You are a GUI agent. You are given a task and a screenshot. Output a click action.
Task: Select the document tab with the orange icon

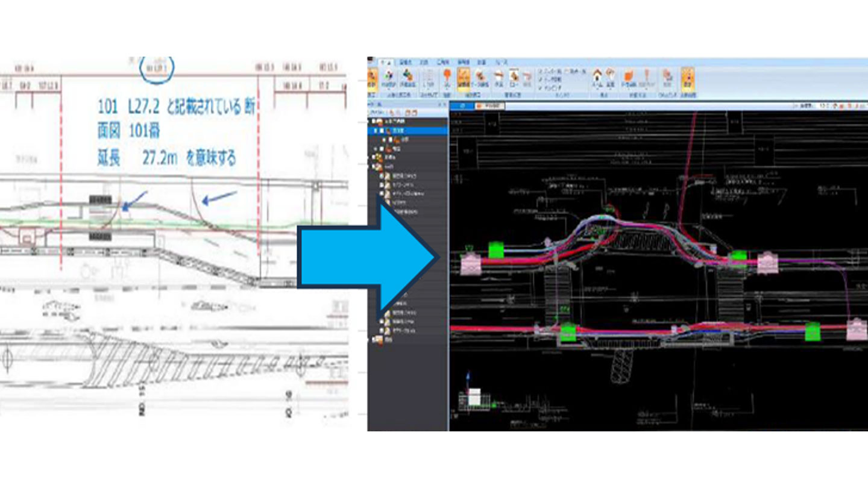pos(490,106)
